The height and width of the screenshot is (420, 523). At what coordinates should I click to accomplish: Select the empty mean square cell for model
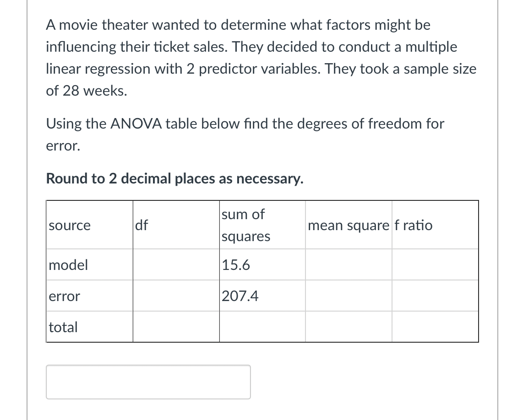pos(348,265)
